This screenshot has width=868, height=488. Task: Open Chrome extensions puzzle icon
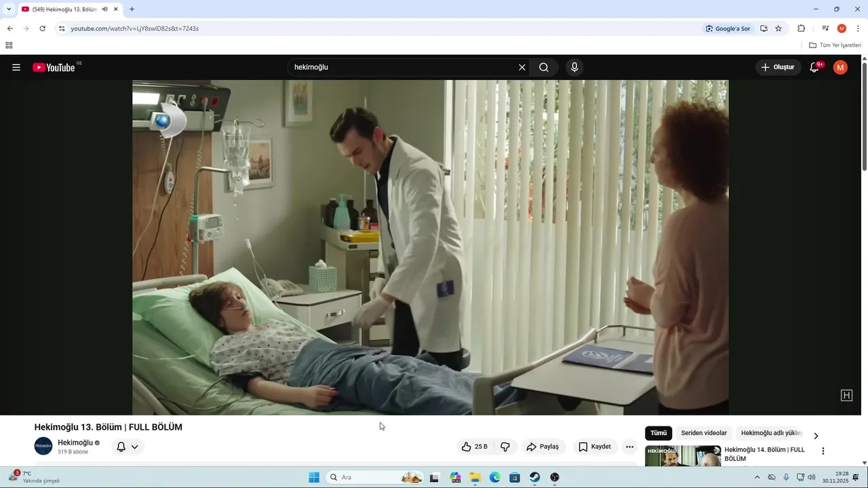pyautogui.click(x=801, y=28)
